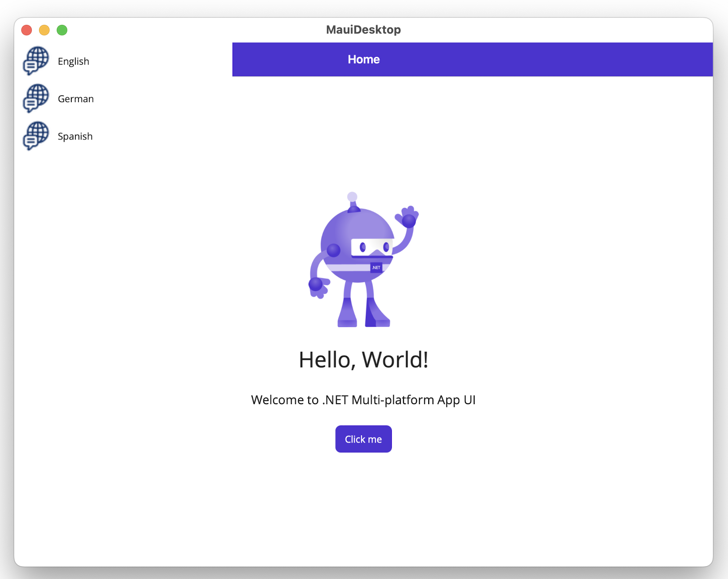Click the globe icon beside Spanish

[x=36, y=136]
